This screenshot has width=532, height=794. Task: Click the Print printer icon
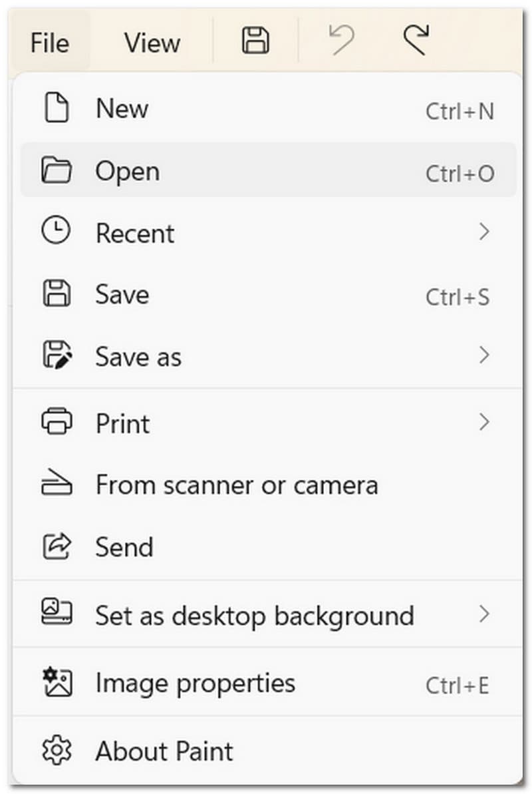(57, 423)
